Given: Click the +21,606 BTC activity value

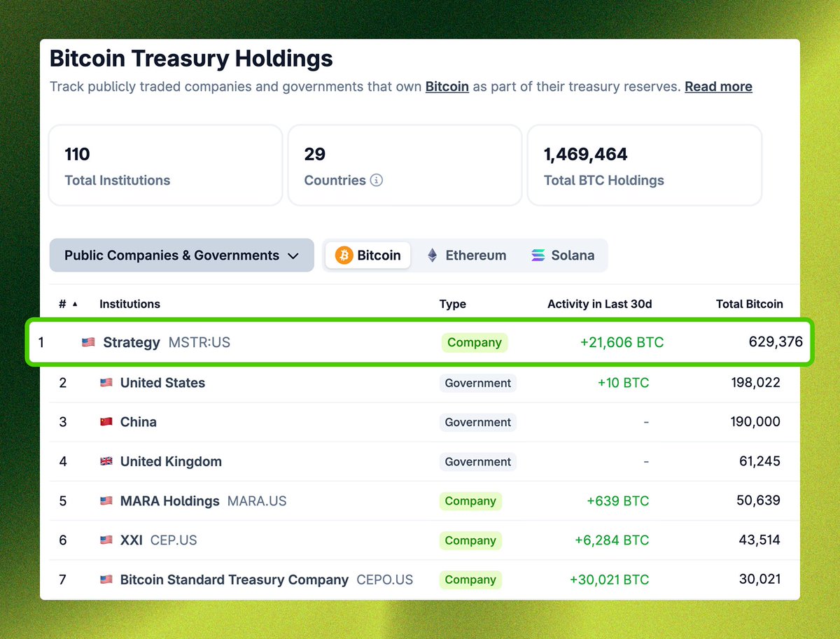Looking at the screenshot, I should [x=622, y=343].
